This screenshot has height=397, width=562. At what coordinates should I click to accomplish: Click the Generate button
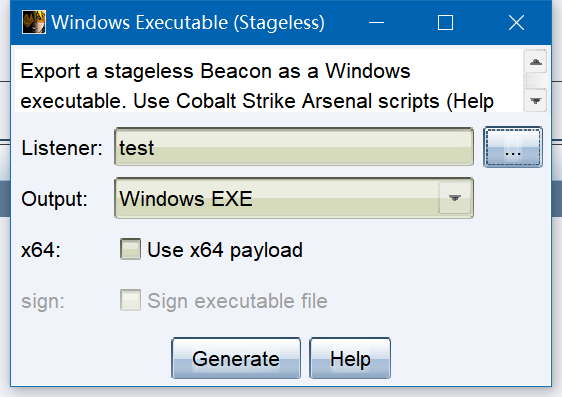point(236,358)
